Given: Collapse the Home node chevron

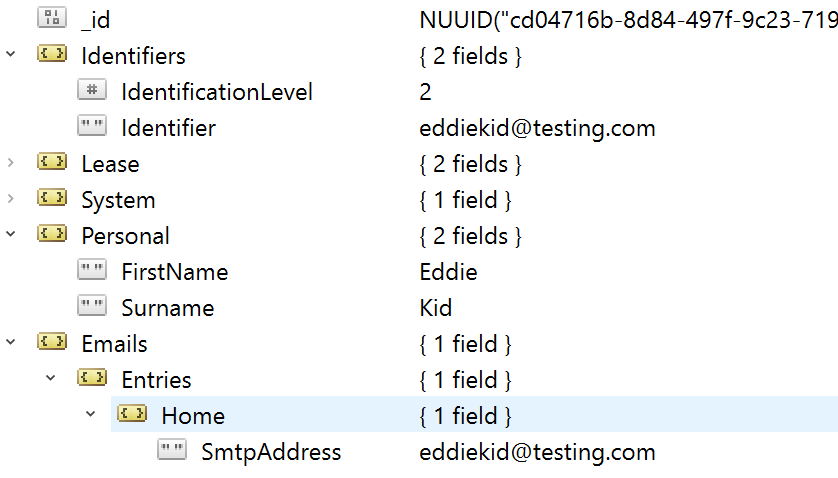Looking at the screenshot, I should (91, 414).
